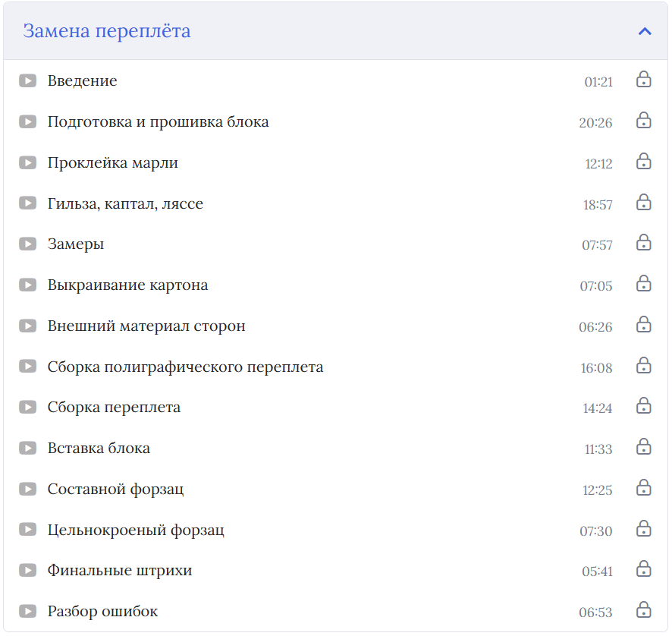
Task: Click the Замена переплёта section title
Action: [107, 31]
